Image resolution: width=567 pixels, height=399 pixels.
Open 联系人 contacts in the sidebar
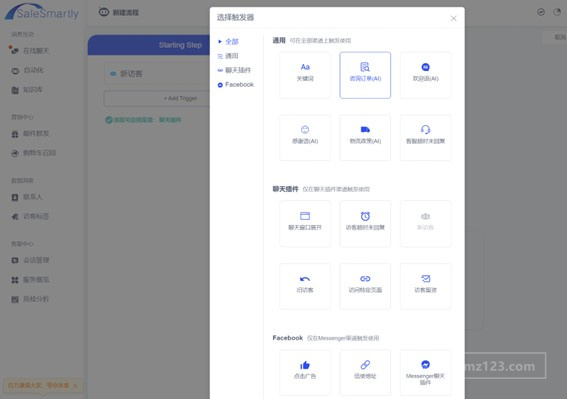point(27,197)
